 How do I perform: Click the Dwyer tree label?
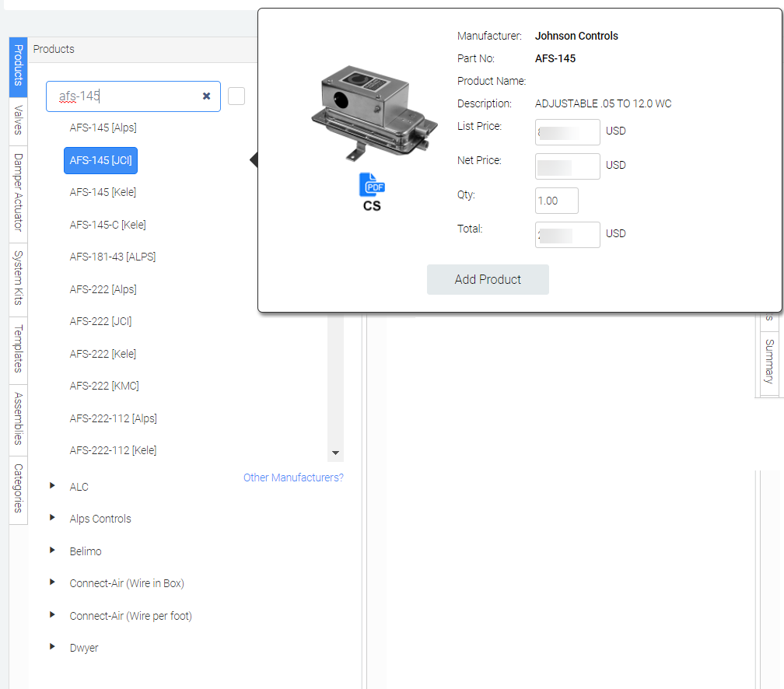84,648
